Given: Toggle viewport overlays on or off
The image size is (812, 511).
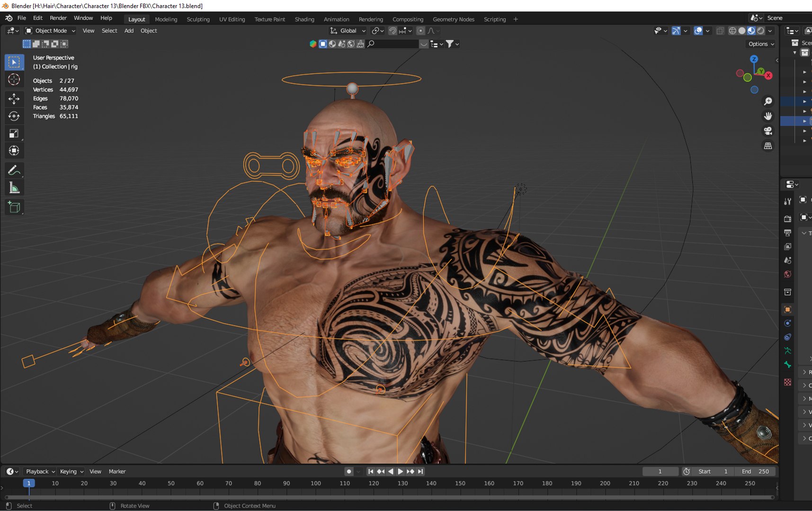Looking at the screenshot, I should click(x=698, y=31).
